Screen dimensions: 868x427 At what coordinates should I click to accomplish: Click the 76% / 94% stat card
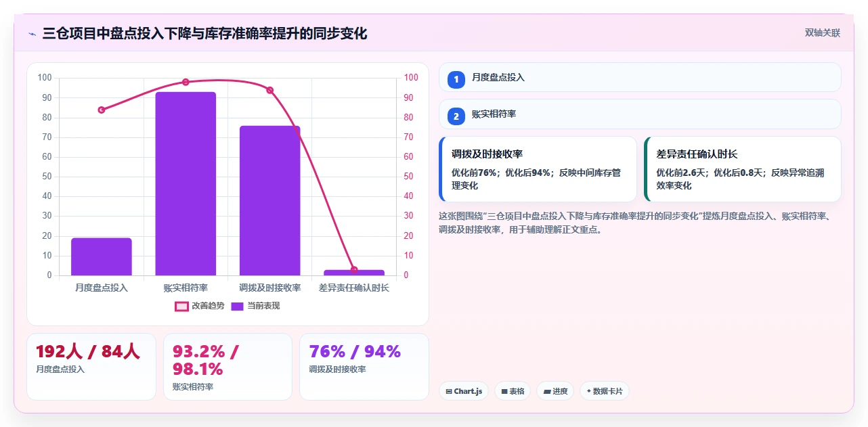(364, 367)
